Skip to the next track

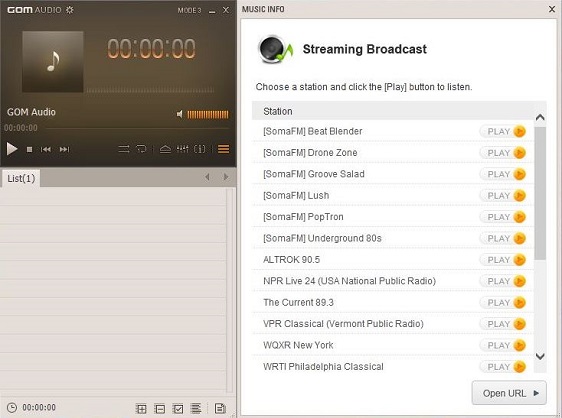pyautogui.click(x=65, y=149)
